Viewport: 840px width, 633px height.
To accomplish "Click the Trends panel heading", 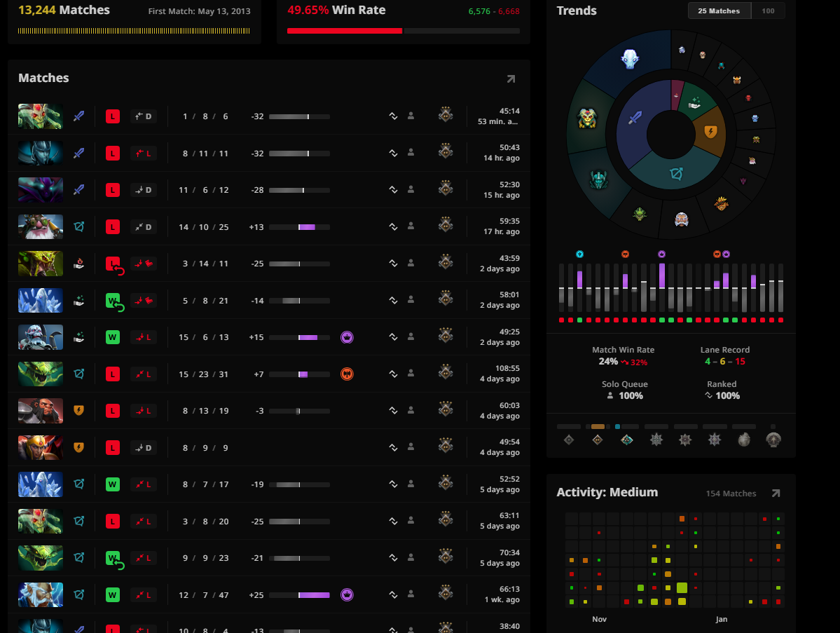I will [577, 11].
